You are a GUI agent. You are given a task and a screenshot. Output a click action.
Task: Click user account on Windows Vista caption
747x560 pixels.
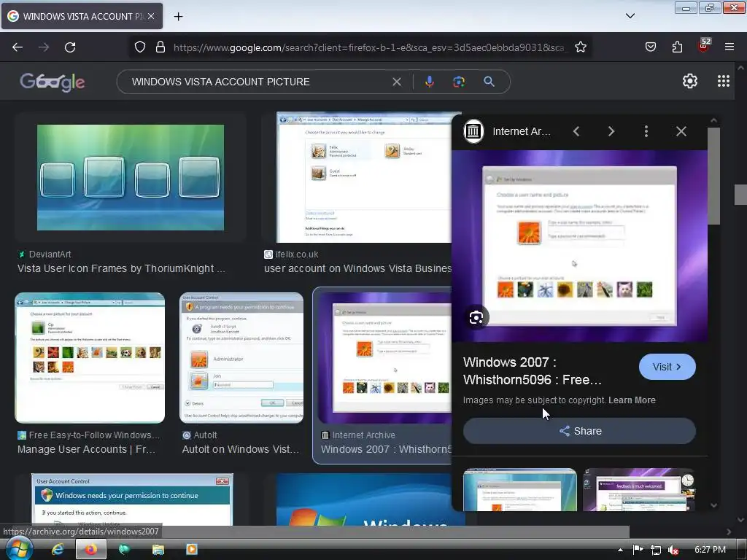point(357,268)
